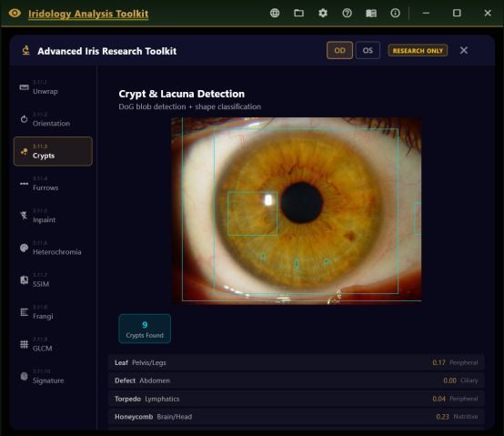Switch to the Orientation tab

(53, 119)
